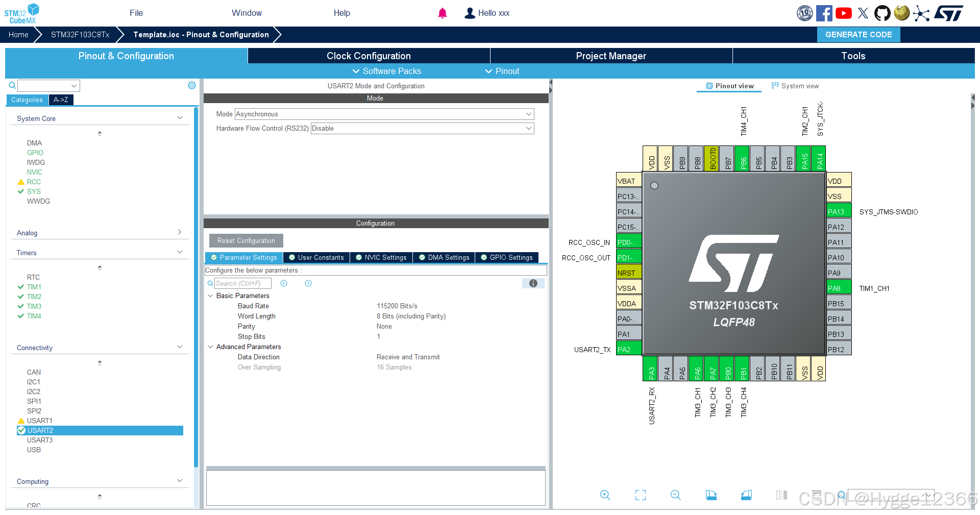This screenshot has width=980, height=515.
Task: Switch to System view
Action: pyautogui.click(x=795, y=86)
